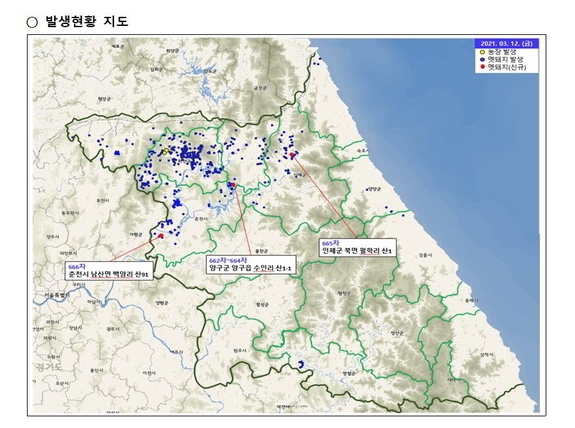Click the red marker near 춘천시 남산면
Screen dimensions: 575x428
point(160,236)
